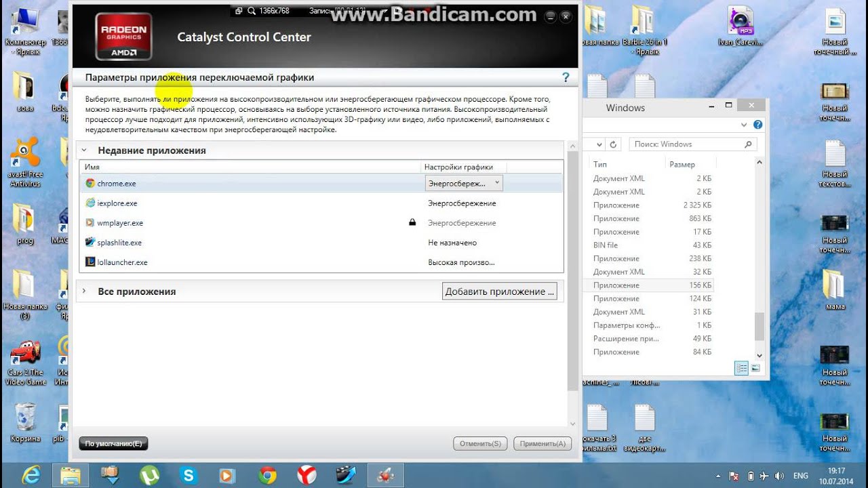868x488 pixels.
Task: Click refresh button in Windows explorer
Action: (613, 144)
